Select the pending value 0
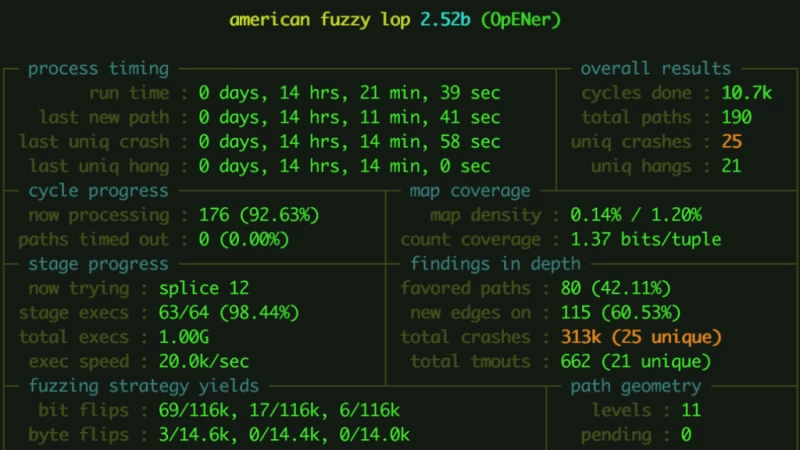This screenshot has height=450, width=800. 686,435
